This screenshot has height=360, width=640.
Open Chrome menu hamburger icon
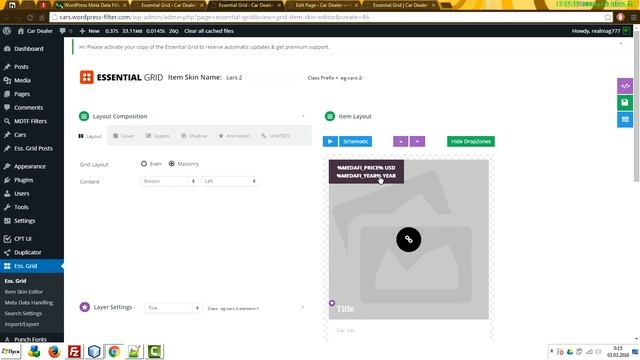(633, 17)
